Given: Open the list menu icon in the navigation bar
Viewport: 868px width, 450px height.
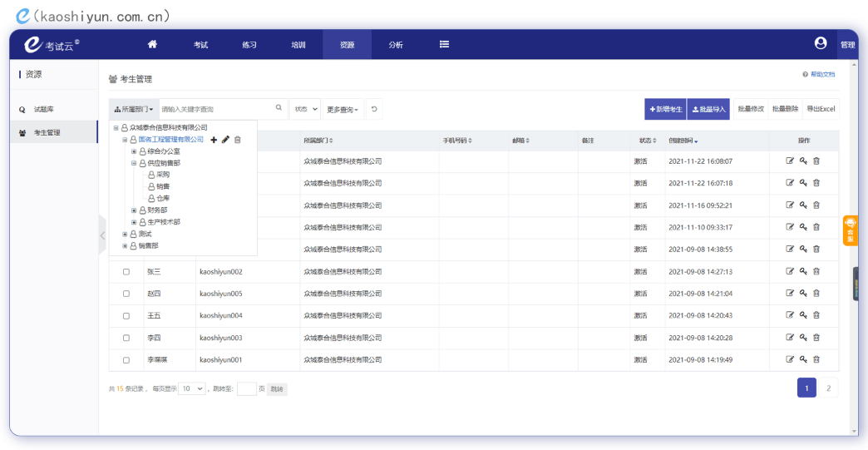Looking at the screenshot, I should [x=444, y=44].
